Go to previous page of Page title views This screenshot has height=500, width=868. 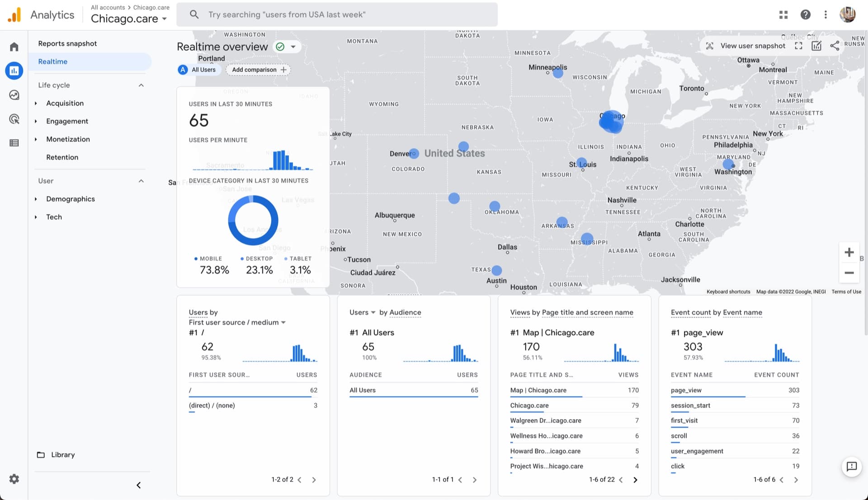tap(621, 480)
